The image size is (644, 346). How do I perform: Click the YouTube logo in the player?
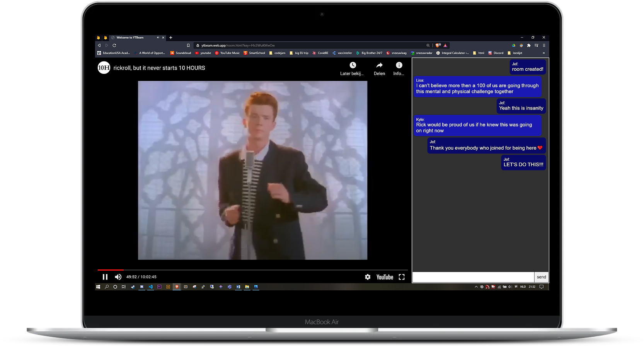click(x=385, y=277)
